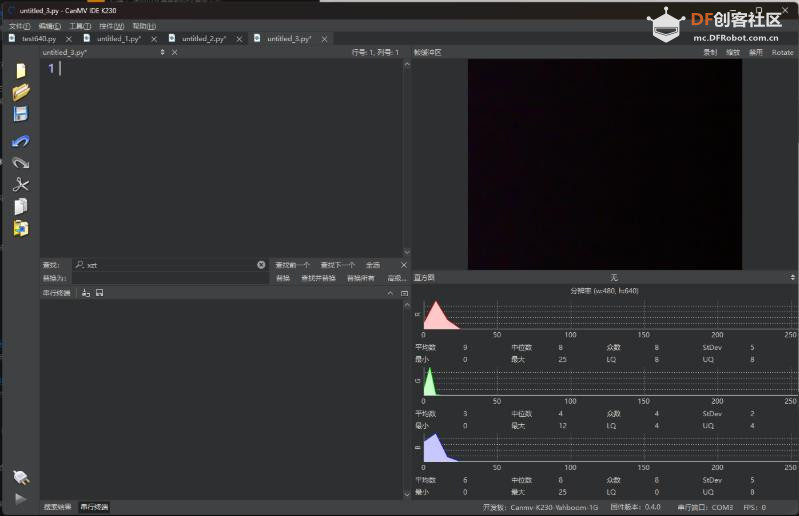Save serial terminal output with disk icon
Viewport: 799px width, 516px height.
tap(98, 293)
